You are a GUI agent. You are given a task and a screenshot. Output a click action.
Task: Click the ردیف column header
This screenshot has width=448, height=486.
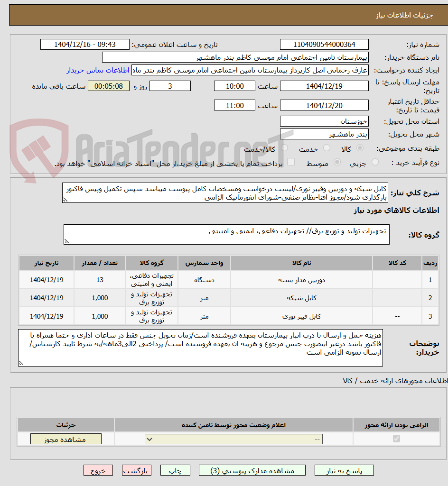430,263
